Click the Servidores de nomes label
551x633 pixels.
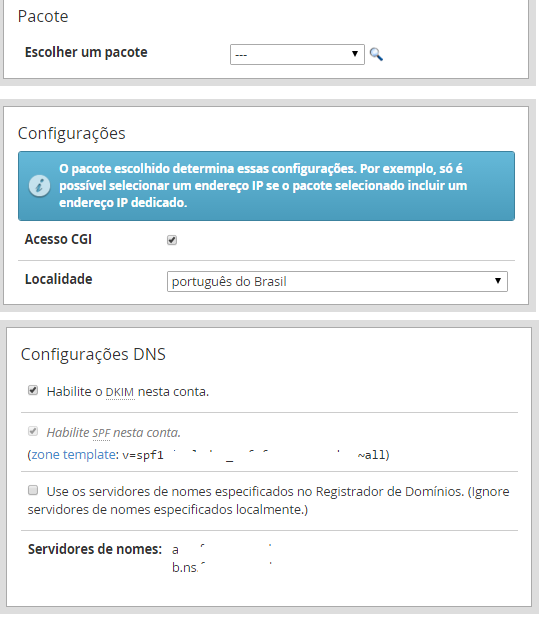point(95,549)
